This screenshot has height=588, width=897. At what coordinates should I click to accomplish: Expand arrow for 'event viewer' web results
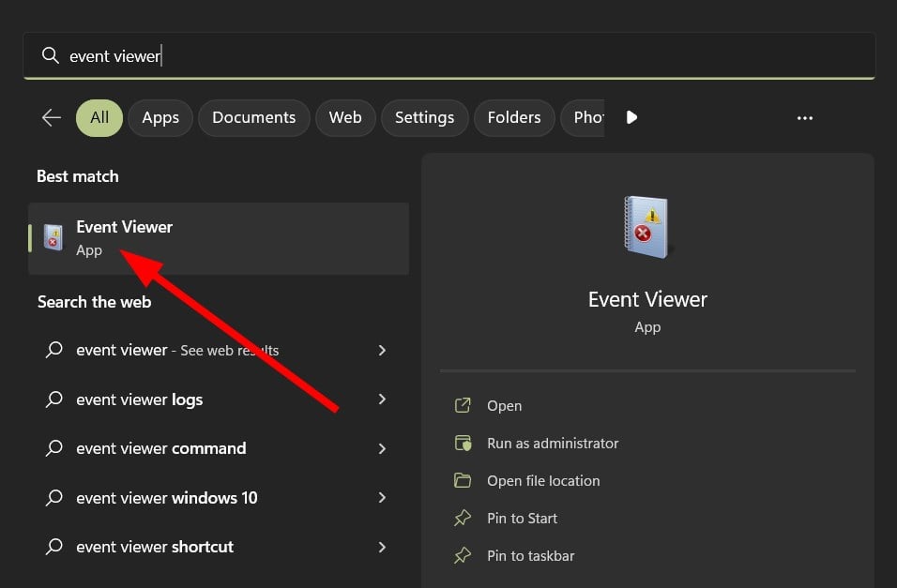coord(382,350)
